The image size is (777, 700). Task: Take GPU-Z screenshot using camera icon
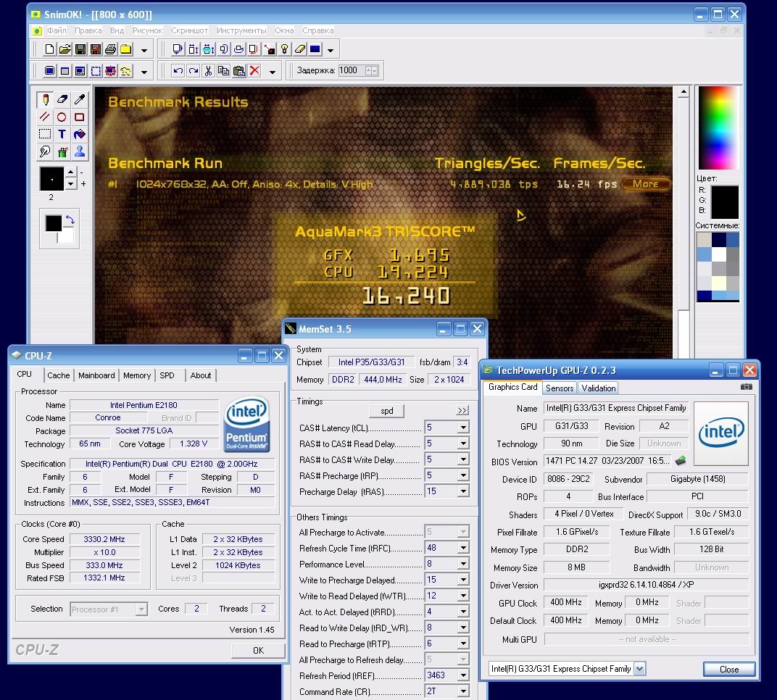coord(747,387)
